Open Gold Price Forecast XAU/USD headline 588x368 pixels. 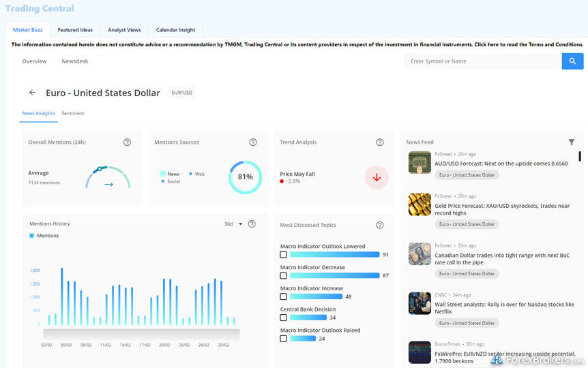pyautogui.click(x=502, y=209)
